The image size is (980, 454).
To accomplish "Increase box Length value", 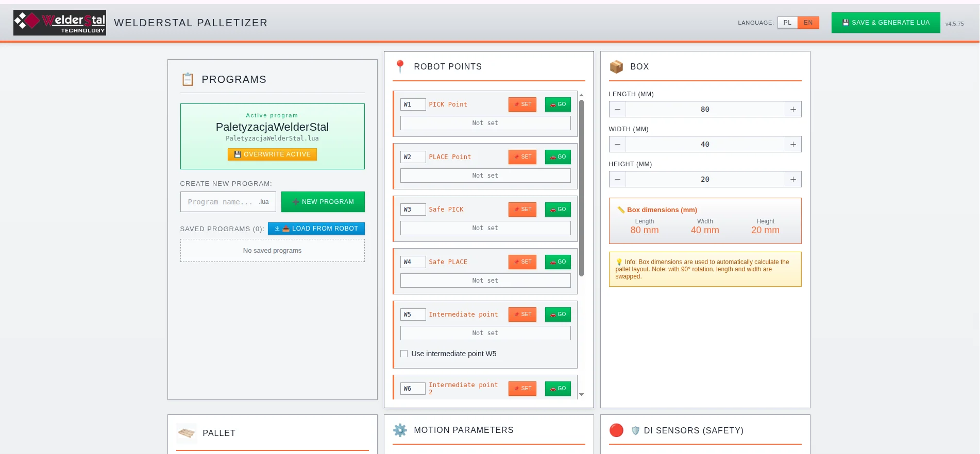I will coord(793,109).
